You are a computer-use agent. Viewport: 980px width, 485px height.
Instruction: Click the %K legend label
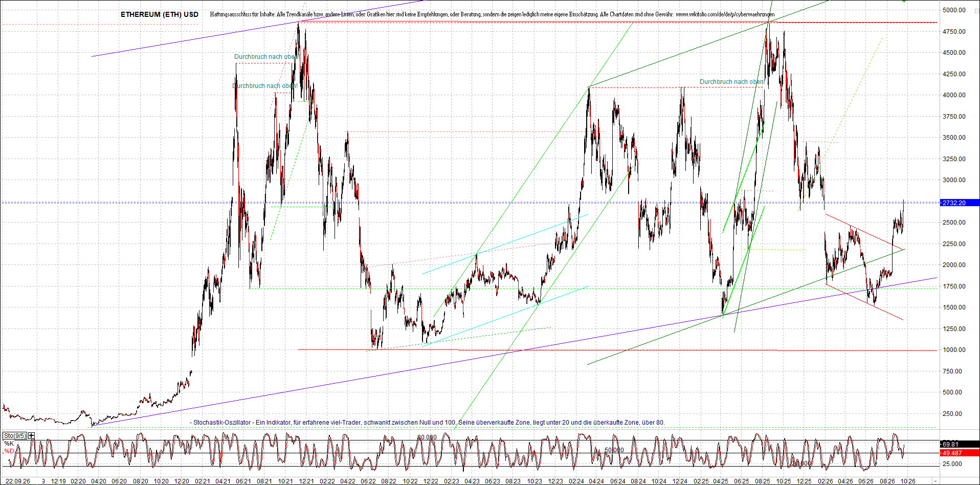tap(9, 444)
